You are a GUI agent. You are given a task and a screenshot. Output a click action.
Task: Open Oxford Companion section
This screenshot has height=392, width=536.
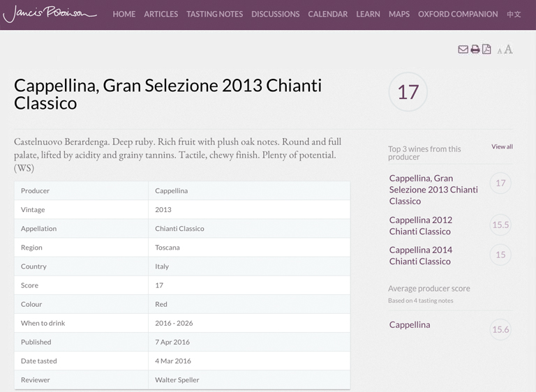[x=458, y=14]
